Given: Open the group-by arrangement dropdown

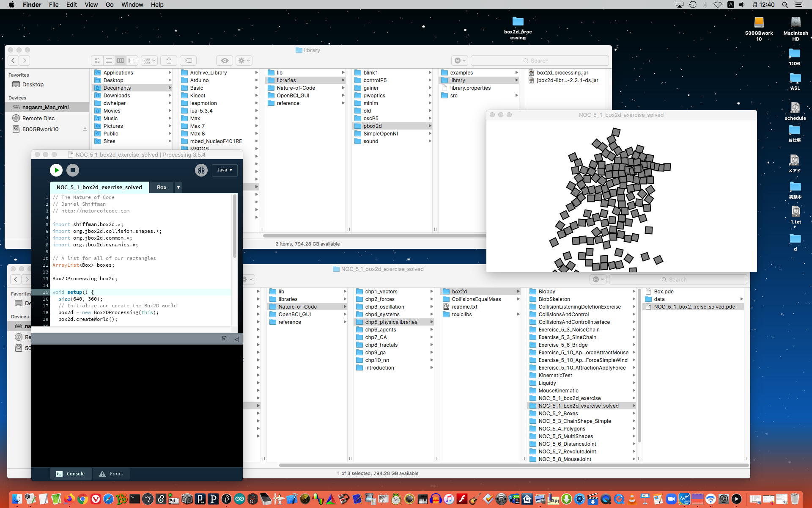Looking at the screenshot, I should click(149, 61).
